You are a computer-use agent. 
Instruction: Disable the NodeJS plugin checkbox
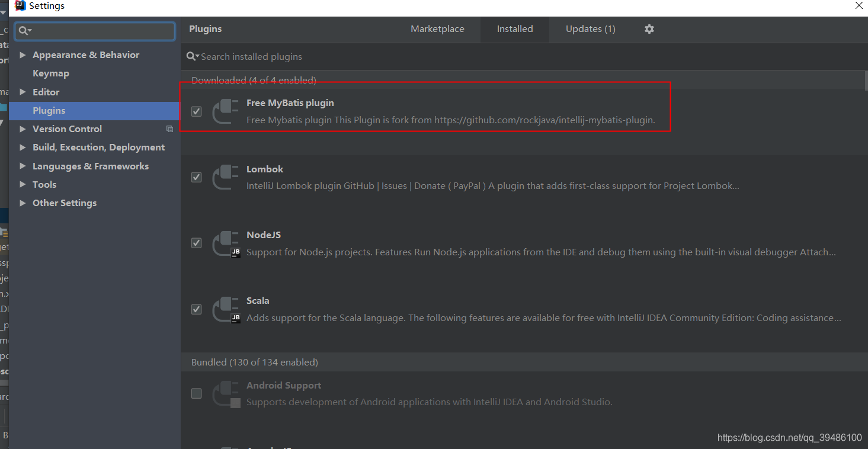pyautogui.click(x=197, y=243)
